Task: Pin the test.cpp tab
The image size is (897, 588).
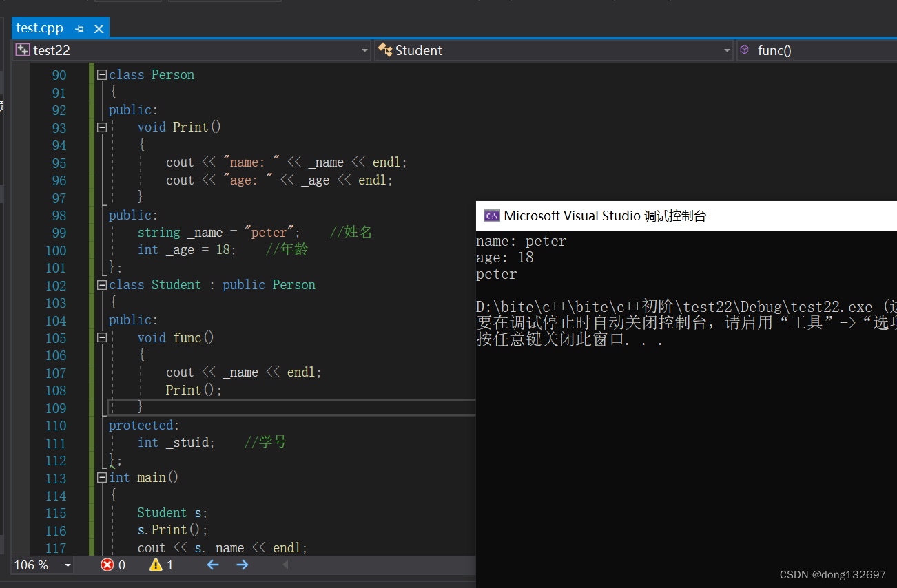Action: 80,28
